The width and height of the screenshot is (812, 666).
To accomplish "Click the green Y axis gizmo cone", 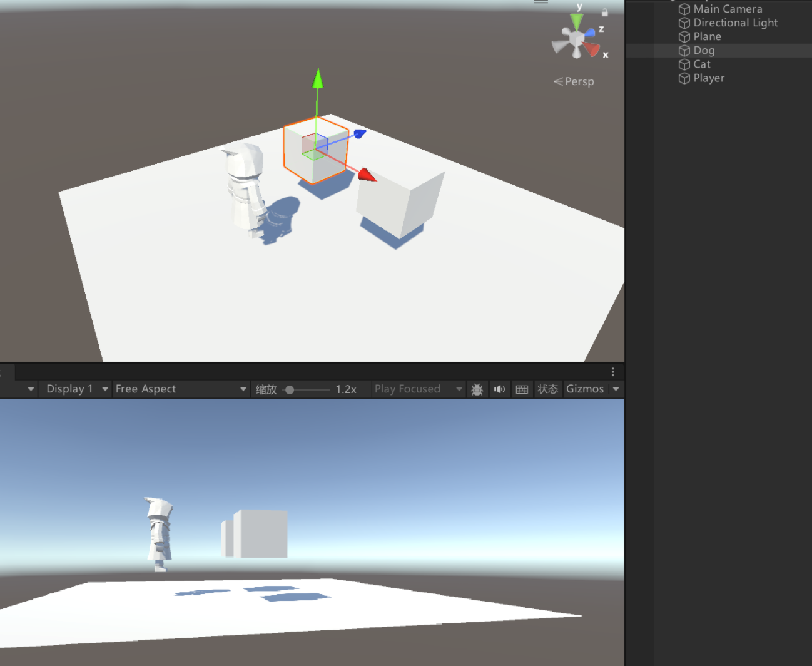I will pos(577,21).
